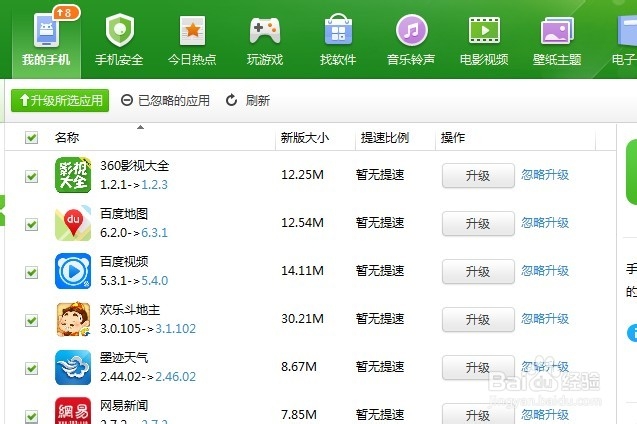
Task: Sort by 提速比例 column header
Action: pyautogui.click(x=384, y=138)
